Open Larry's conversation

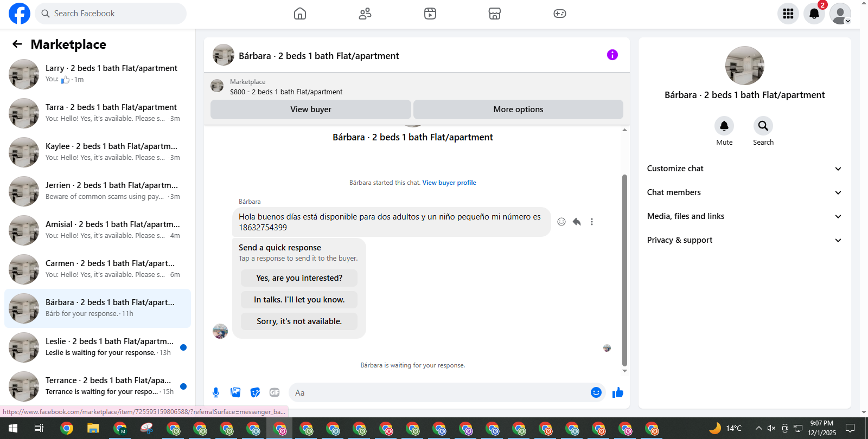click(98, 74)
